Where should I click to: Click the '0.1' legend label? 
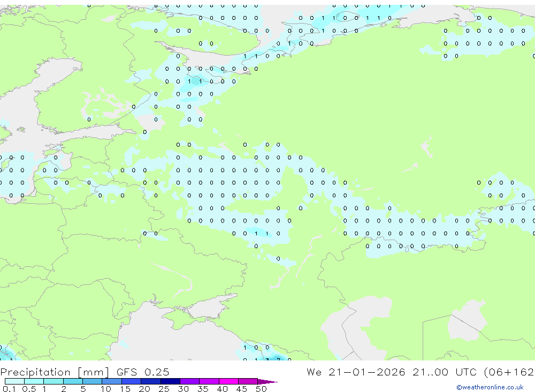[x=9, y=389]
